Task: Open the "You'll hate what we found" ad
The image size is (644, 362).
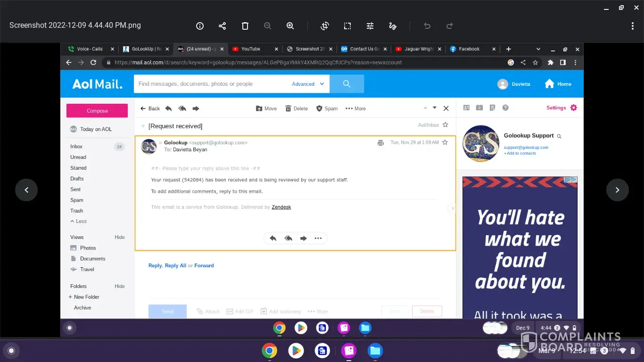Action: click(520, 248)
